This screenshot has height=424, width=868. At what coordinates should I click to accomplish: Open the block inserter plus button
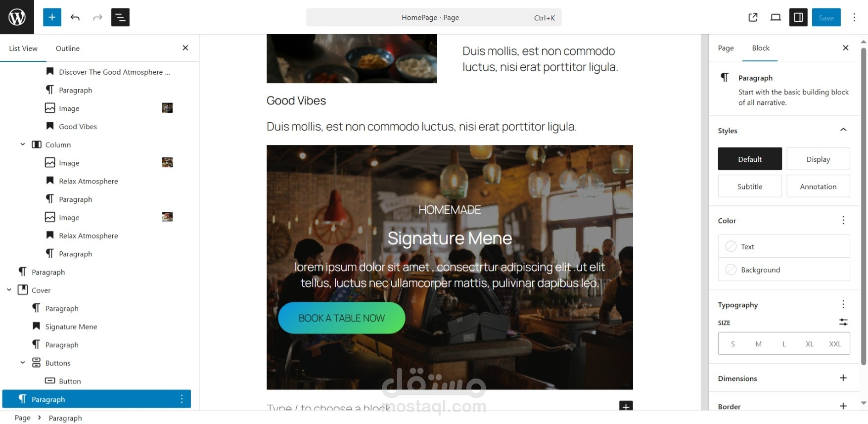point(52,17)
